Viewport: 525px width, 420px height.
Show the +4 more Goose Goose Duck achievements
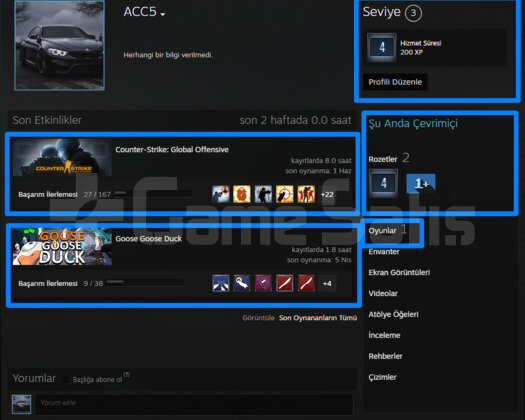327,284
